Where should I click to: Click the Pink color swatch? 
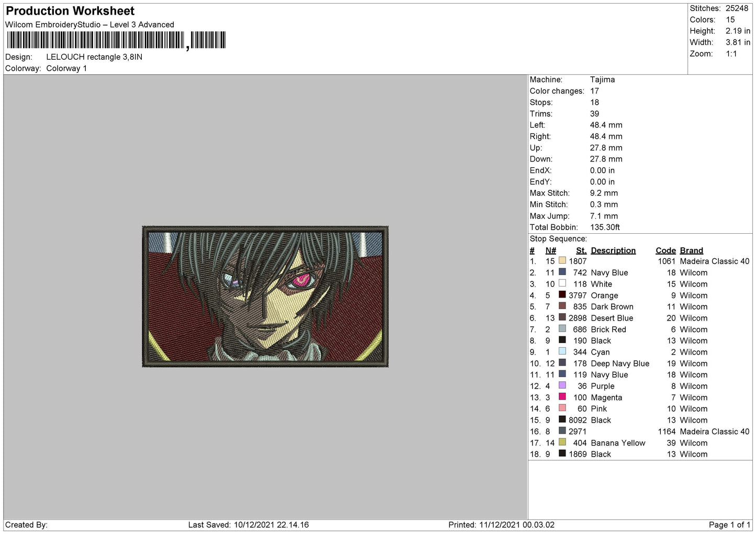[x=562, y=408]
